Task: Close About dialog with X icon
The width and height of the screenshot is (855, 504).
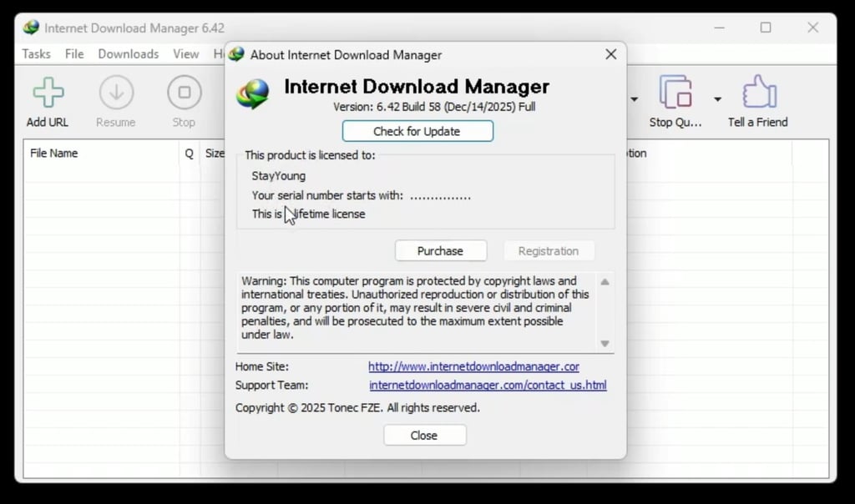Action: pos(610,54)
